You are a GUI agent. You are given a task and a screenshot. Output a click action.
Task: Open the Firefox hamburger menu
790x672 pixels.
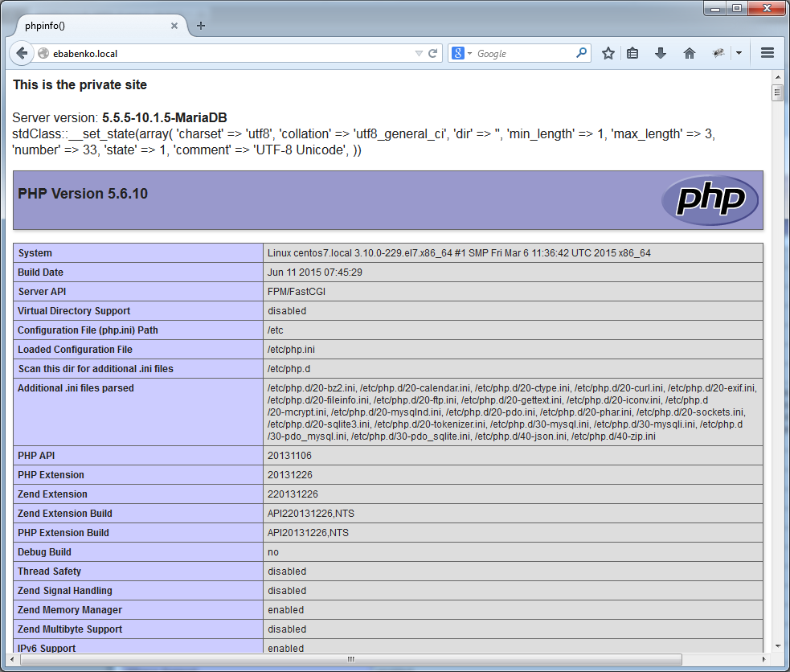point(767,53)
